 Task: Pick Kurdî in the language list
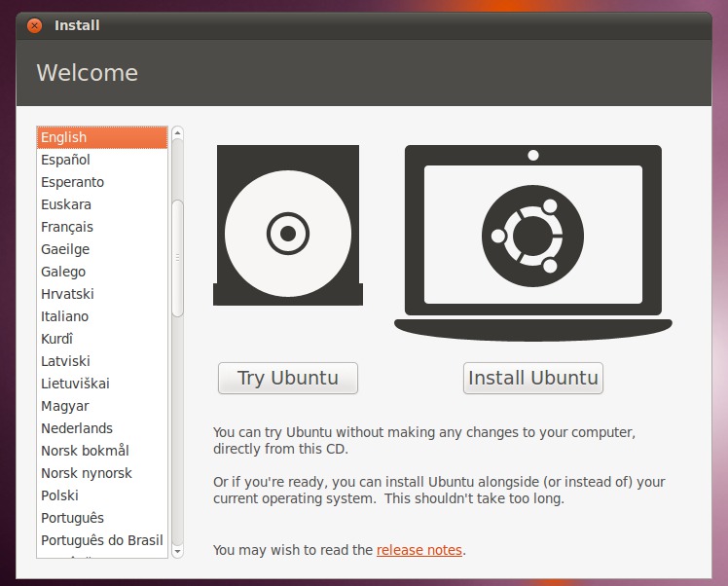pos(102,339)
